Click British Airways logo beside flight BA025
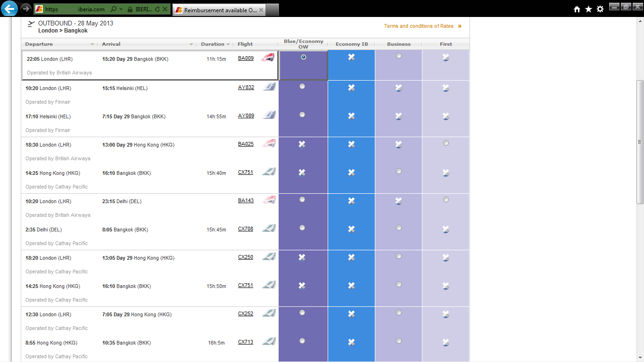 coord(269,143)
